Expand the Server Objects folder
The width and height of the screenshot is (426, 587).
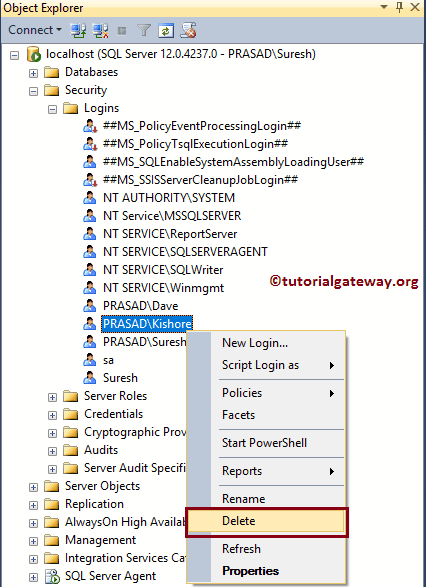[33, 487]
